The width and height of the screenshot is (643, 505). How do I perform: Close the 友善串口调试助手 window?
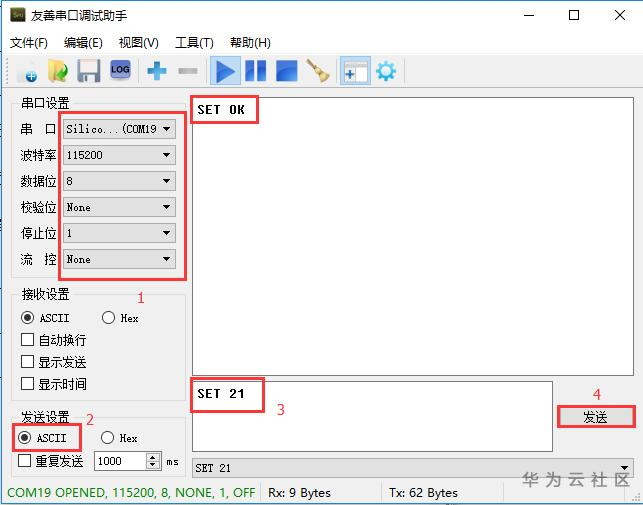pos(620,16)
